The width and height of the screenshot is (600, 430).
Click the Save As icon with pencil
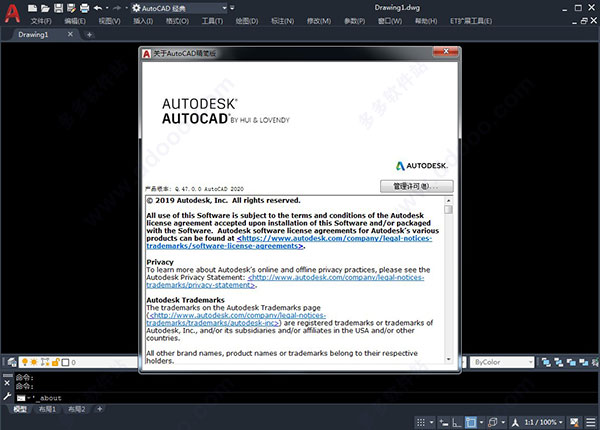[x=71, y=8]
